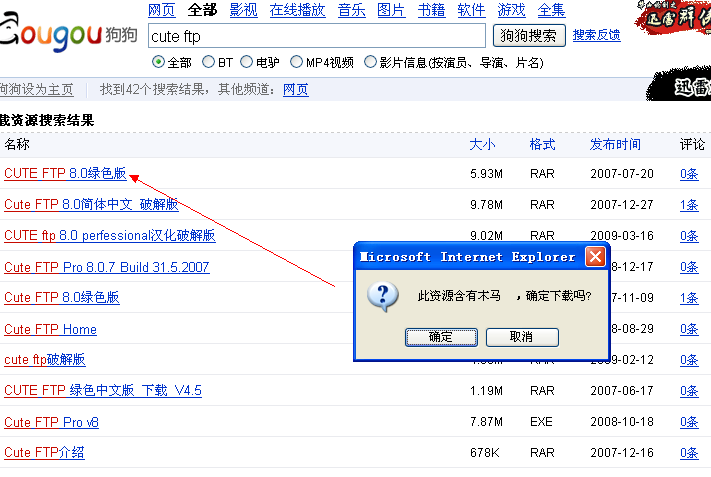Click the Gougou logo
This screenshot has height=477, width=711.
[x=68, y=32]
